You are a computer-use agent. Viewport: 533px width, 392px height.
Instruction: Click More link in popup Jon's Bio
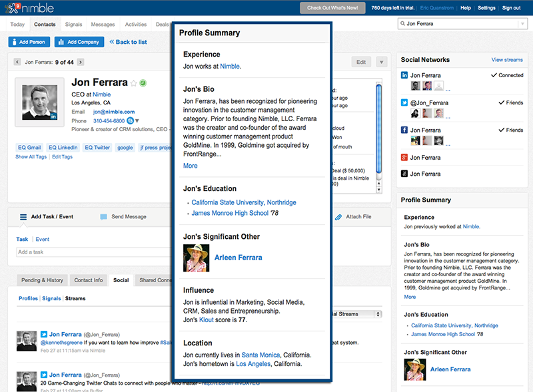191,166
